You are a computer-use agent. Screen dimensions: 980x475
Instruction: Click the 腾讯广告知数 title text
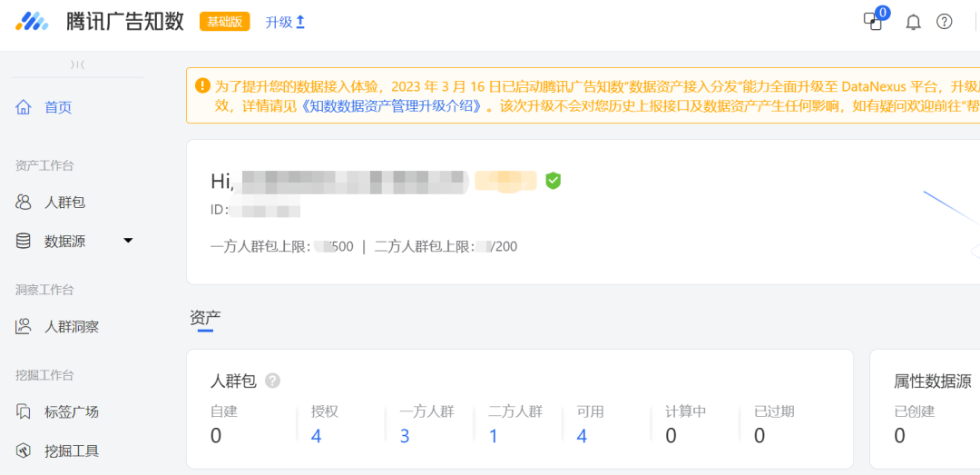125,22
